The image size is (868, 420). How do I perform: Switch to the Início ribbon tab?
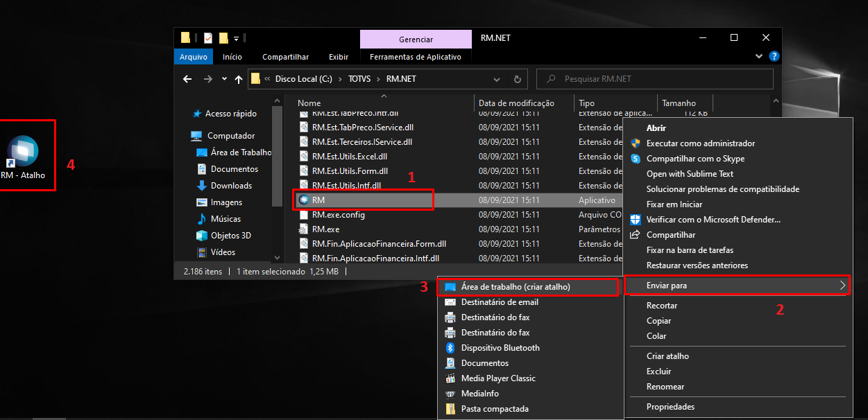pos(232,57)
